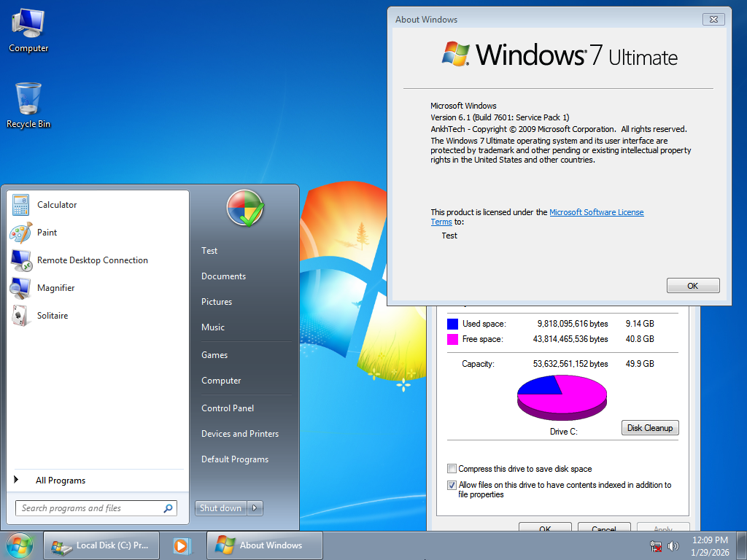The height and width of the screenshot is (560, 747).
Task: Open the volume control in the system tray
Action: pyautogui.click(x=673, y=545)
